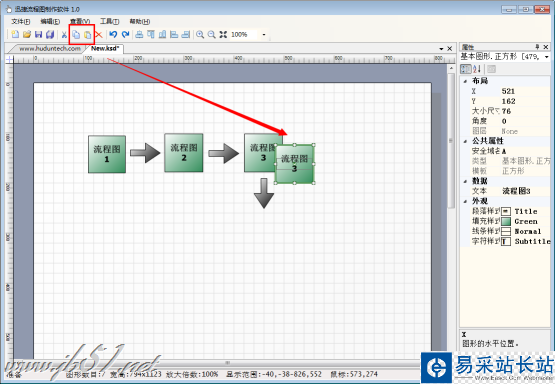Cut the selected shape with scissors

click(64, 34)
